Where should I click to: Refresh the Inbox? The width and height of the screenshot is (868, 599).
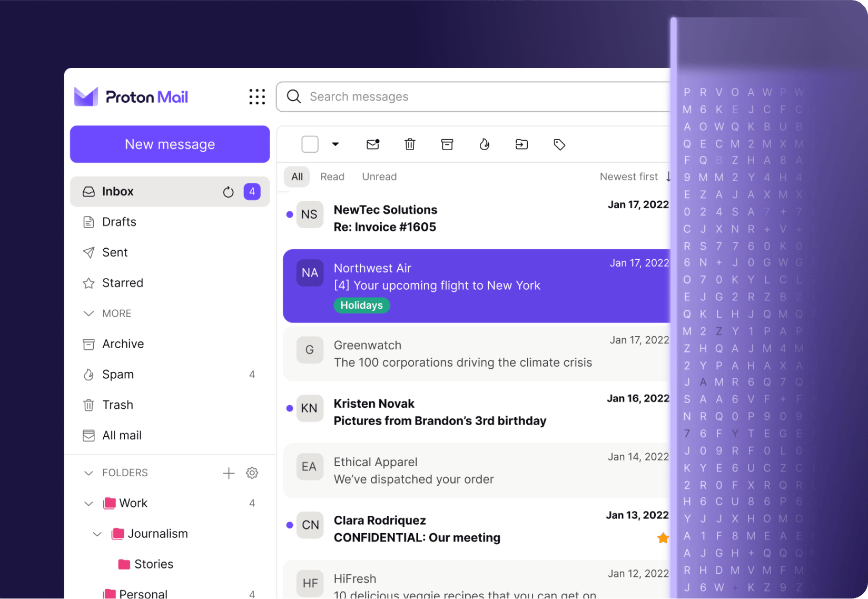point(228,191)
